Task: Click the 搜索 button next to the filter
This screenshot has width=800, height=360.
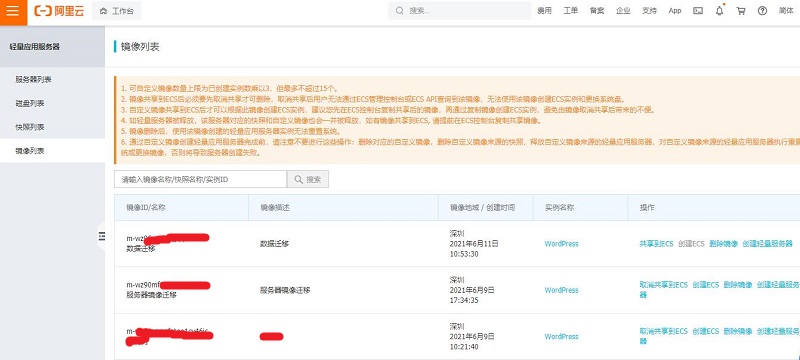Action: coord(308,179)
